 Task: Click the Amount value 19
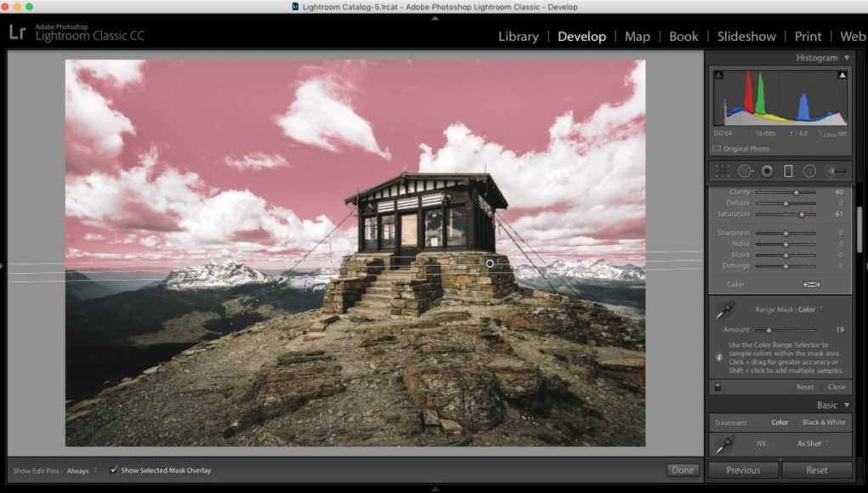[x=839, y=330]
